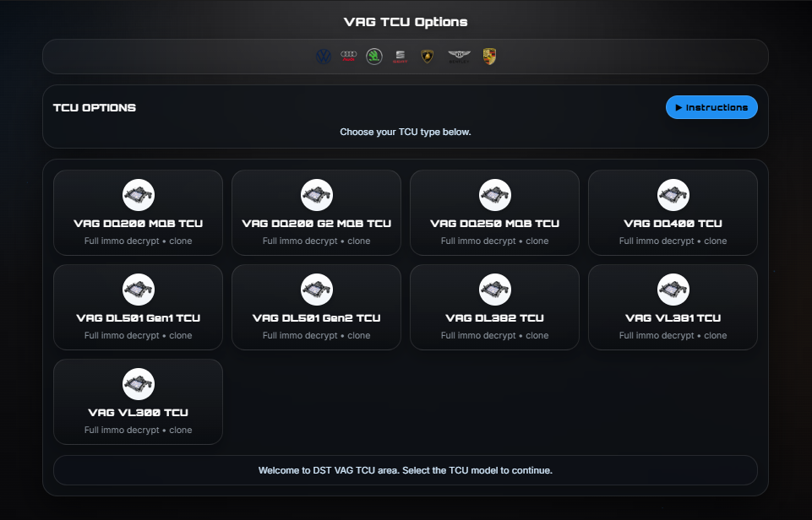This screenshot has height=520, width=812.
Task: Choose VAG DQ250 MQB TCU
Action: (x=493, y=212)
